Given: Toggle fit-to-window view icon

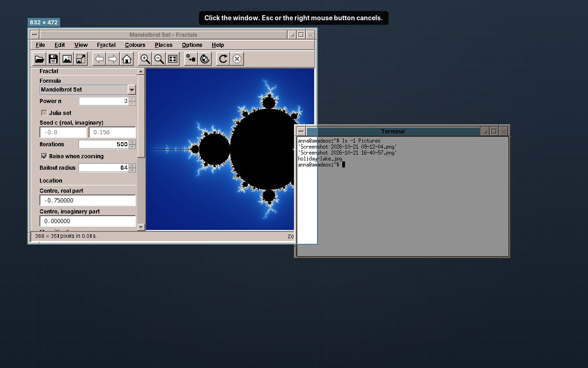Looking at the screenshot, I should click(x=173, y=59).
